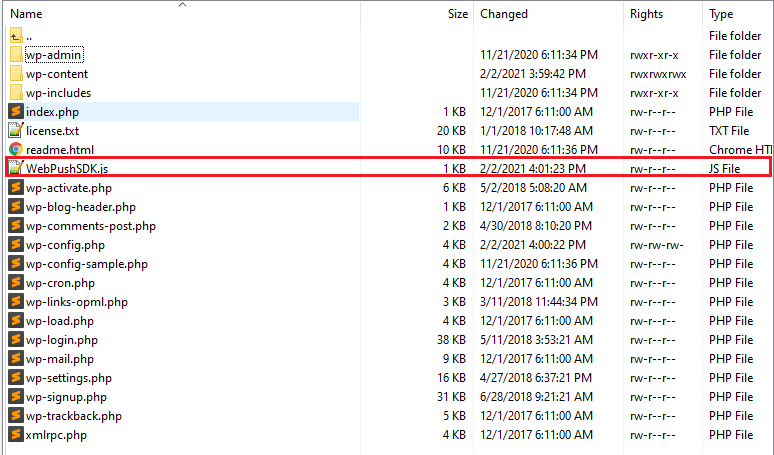Select the wp-admin folder icon
774x455 pixels.
pyautogui.click(x=16, y=55)
